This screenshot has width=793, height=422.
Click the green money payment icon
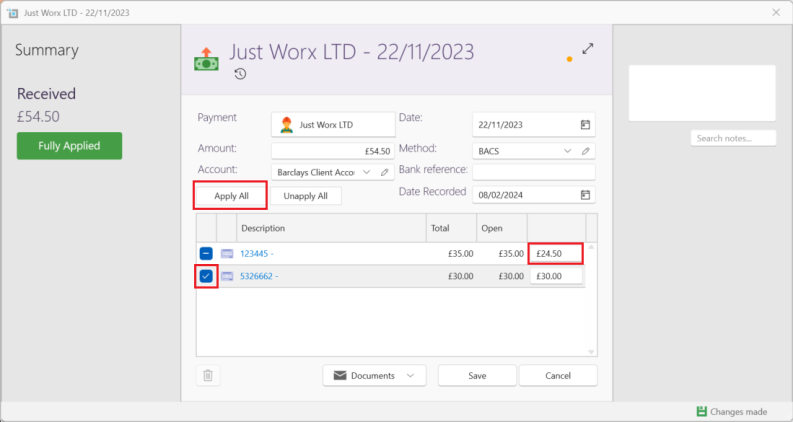(x=206, y=59)
